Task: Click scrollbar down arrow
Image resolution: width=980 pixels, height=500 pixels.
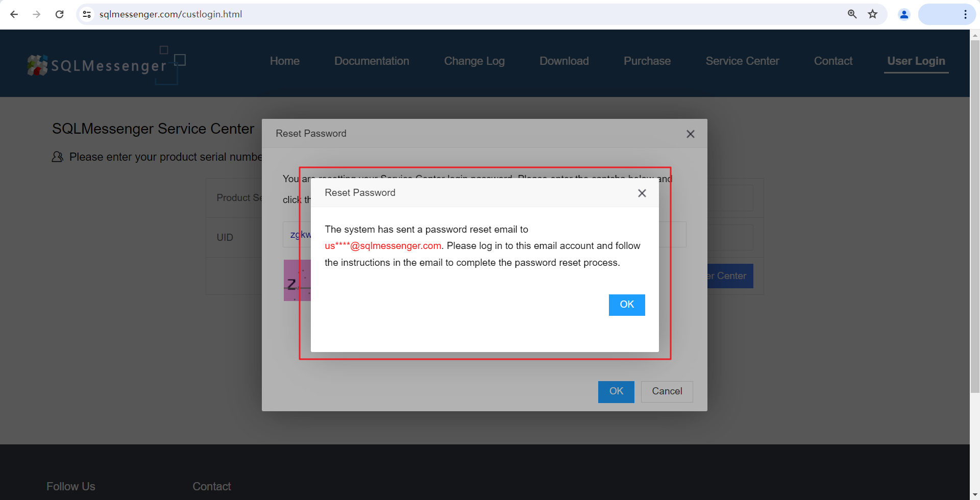Action: [975, 495]
